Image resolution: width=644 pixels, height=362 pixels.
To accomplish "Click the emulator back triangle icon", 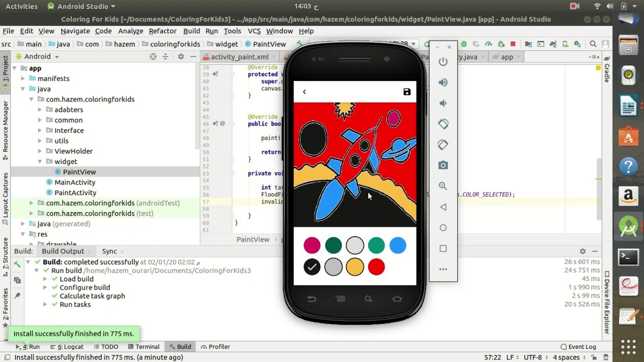I will pyautogui.click(x=443, y=207).
